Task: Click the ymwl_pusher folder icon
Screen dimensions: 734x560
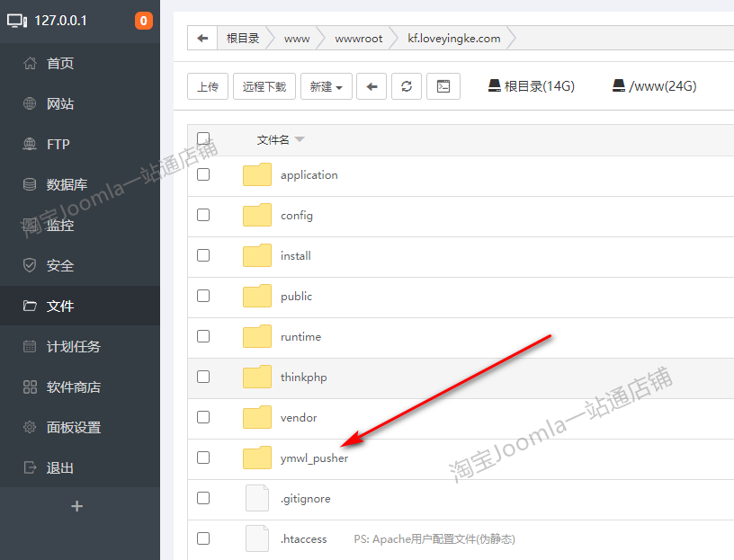Action: coord(257,458)
